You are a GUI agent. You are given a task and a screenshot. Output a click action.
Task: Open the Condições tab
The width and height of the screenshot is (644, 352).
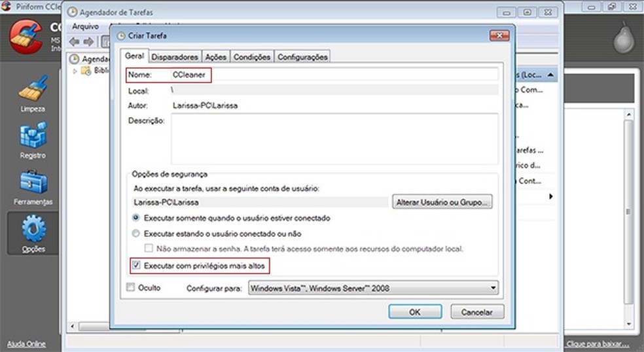(252, 57)
